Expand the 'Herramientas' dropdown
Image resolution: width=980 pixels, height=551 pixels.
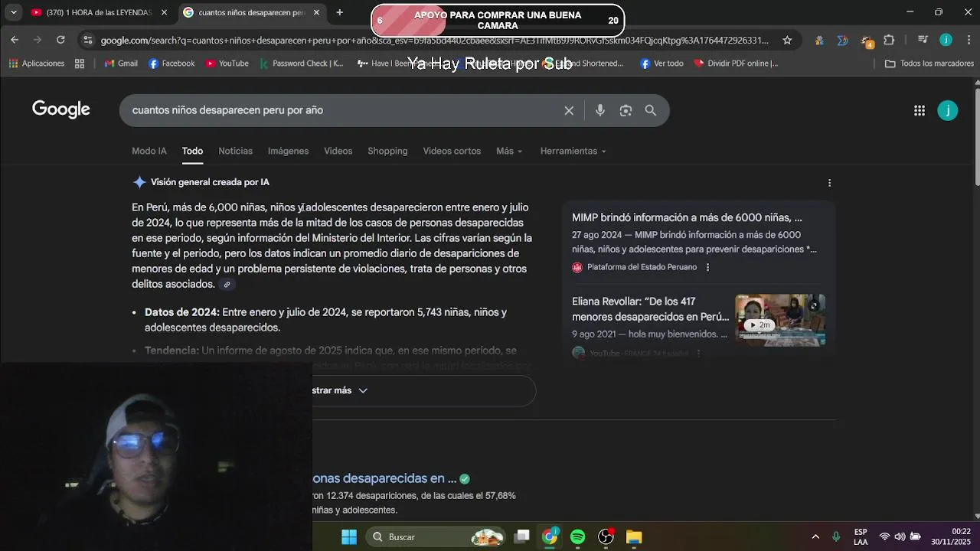coord(573,151)
